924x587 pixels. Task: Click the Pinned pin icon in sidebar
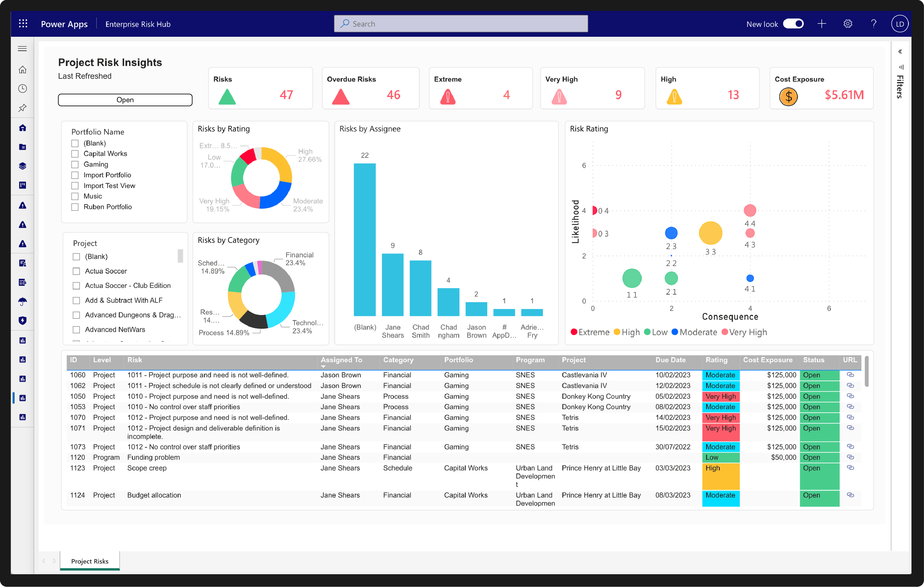tap(23, 108)
